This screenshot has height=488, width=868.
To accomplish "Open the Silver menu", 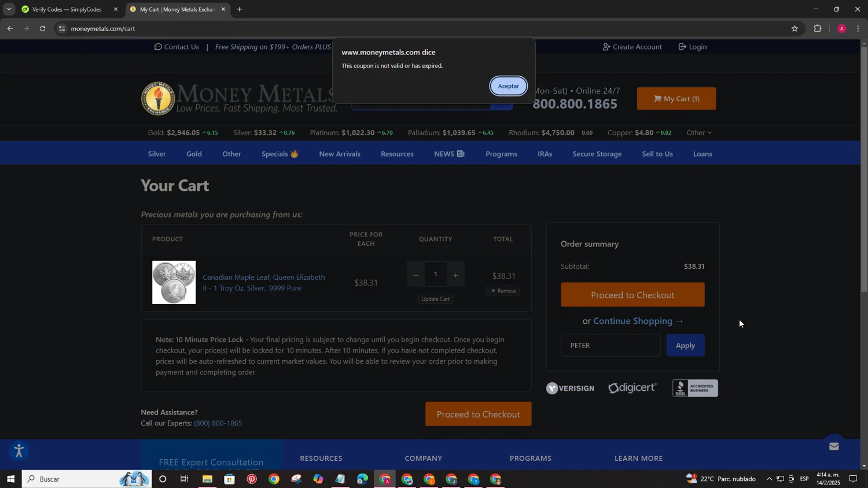I will [157, 154].
